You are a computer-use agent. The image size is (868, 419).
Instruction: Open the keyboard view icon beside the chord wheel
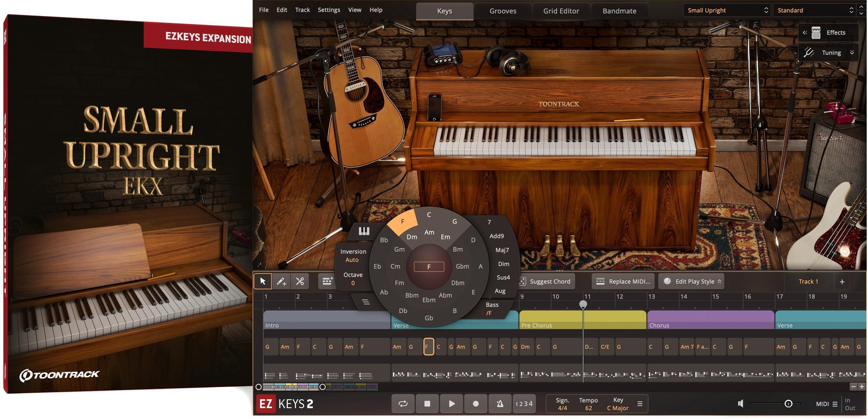coord(363,231)
